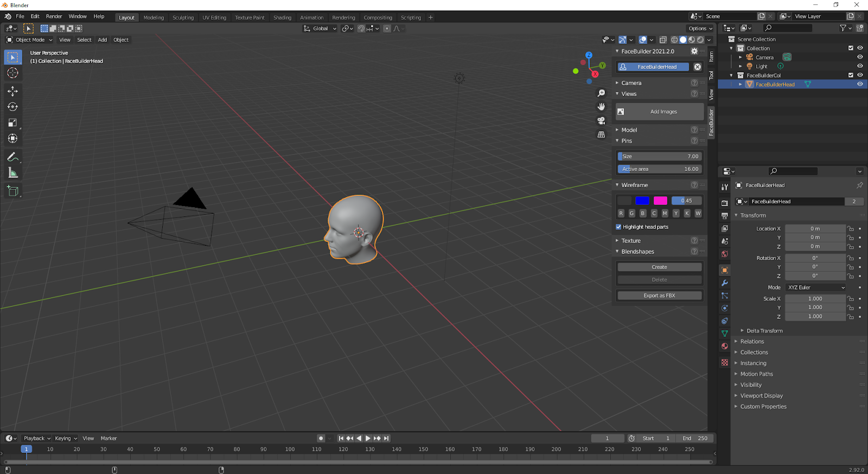Expand the Texture section in FaceBuilder

(x=631, y=241)
